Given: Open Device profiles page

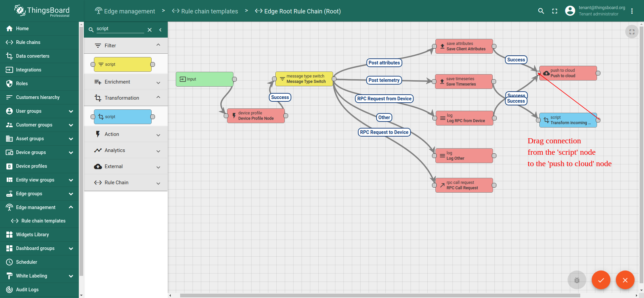Looking at the screenshot, I should 39,166.
